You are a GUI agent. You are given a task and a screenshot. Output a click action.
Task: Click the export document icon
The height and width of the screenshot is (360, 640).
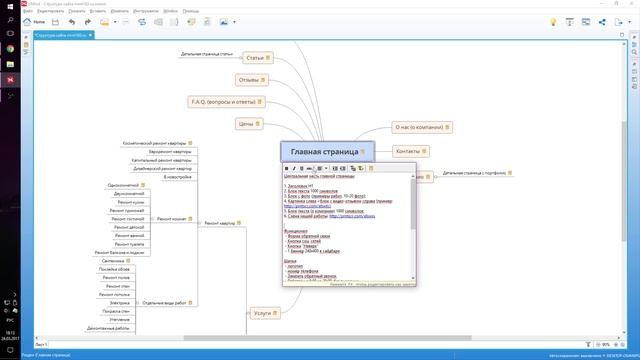click(619, 22)
